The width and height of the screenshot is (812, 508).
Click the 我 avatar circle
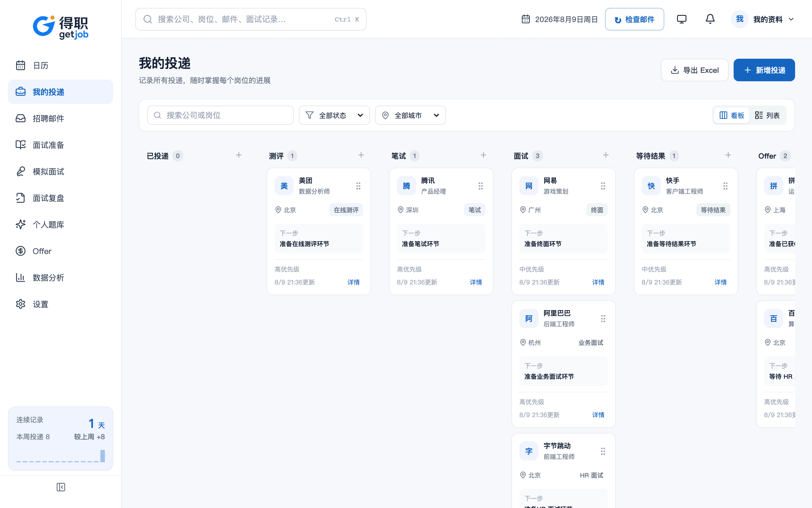(x=740, y=19)
